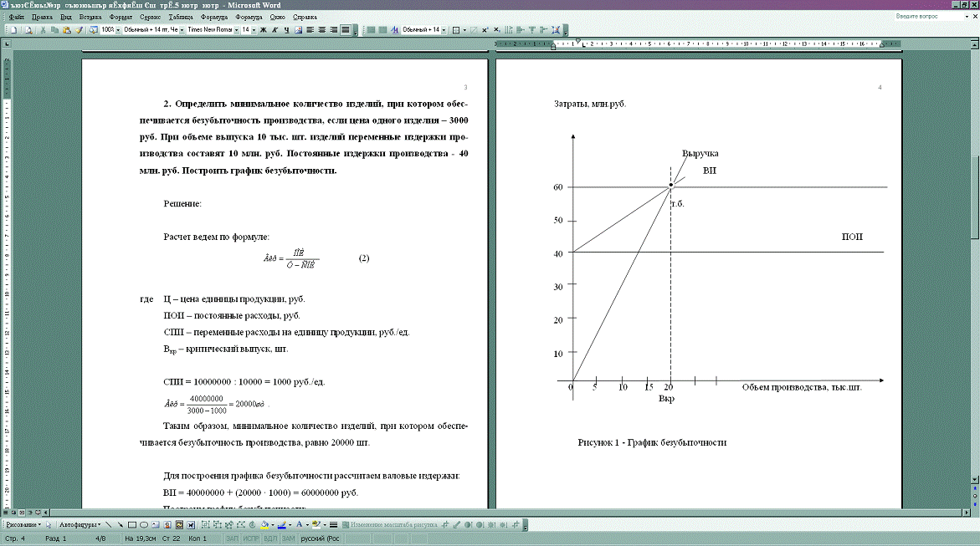Click the Font Color 'A' icon
This screenshot has width=980, height=546.
[x=298, y=525]
